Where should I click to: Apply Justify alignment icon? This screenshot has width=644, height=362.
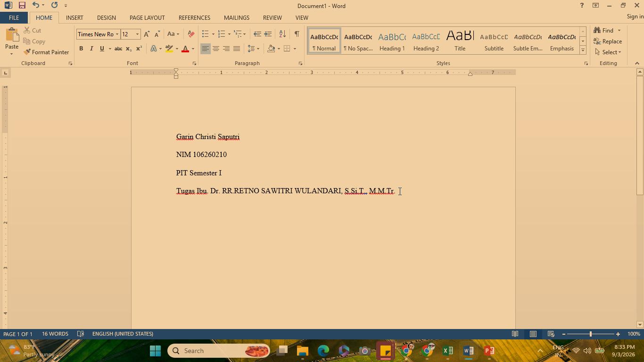coord(237,49)
